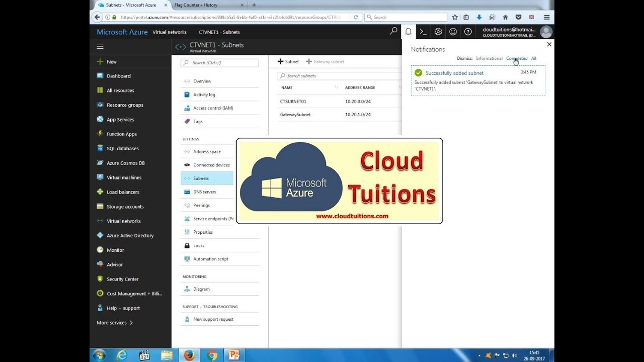Open Load balancers
This screenshot has width=644, height=362.
pos(123,192)
